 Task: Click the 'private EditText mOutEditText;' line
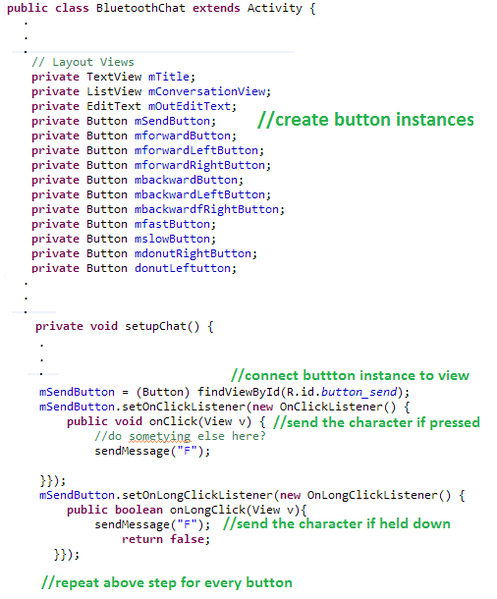[134, 106]
